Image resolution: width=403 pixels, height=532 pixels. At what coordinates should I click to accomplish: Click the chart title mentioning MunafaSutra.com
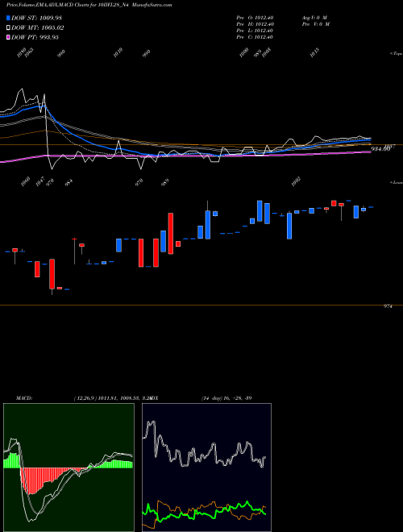click(89, 5)
